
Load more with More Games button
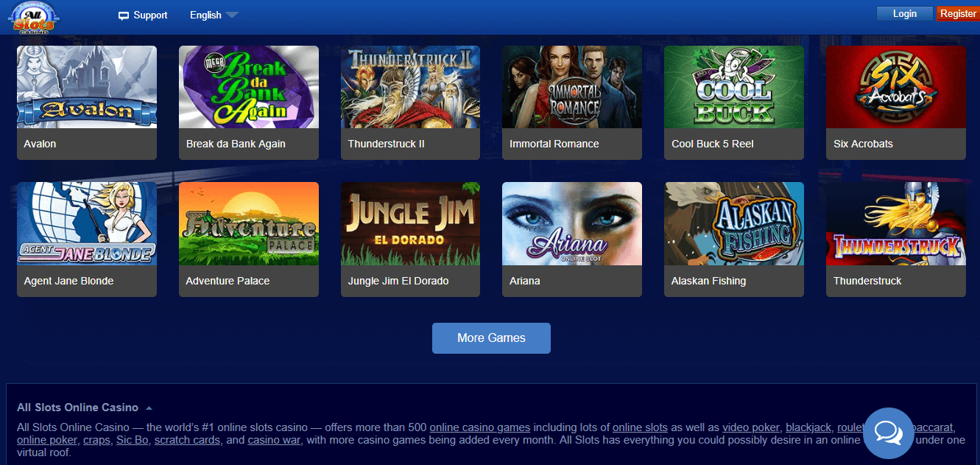[x=491, y=338]
